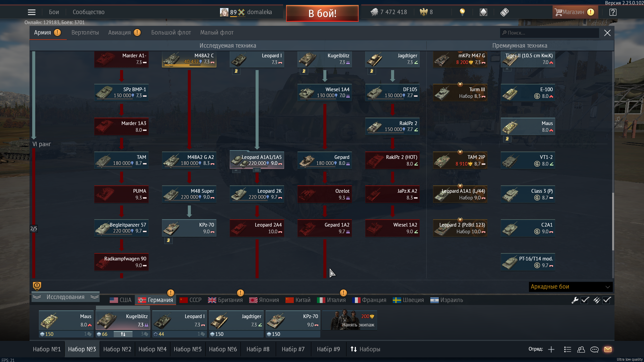Open the friends contacts icon
The height and width of the screenshot is (362, 644).
click(x=581, y=349)
